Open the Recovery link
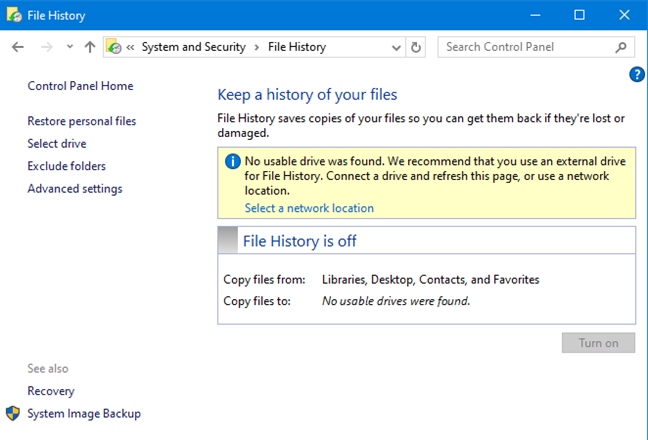 pyautogui.click(x=51, y=391)
